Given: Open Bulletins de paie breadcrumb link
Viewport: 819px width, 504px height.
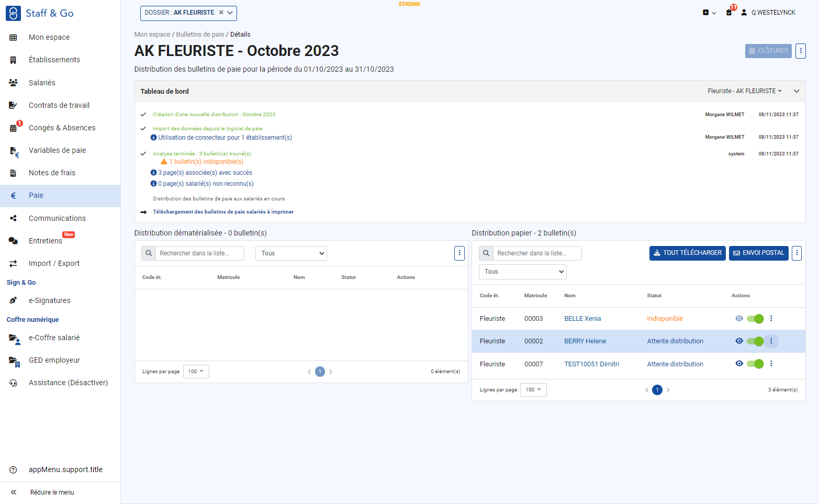Looking at the screenshot, I should [x=200, y=35].
